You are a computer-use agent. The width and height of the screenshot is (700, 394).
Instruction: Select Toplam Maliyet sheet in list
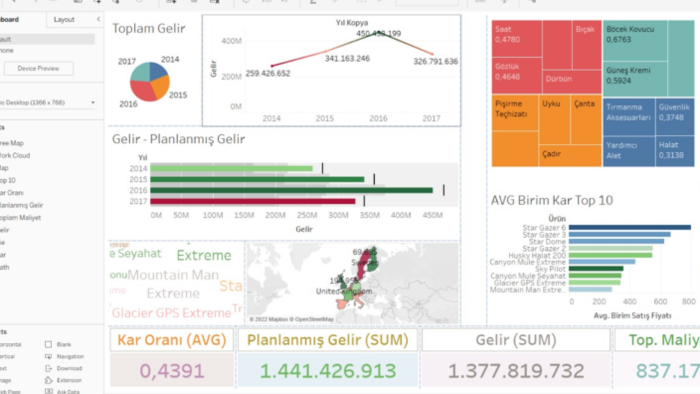point(20,218)
